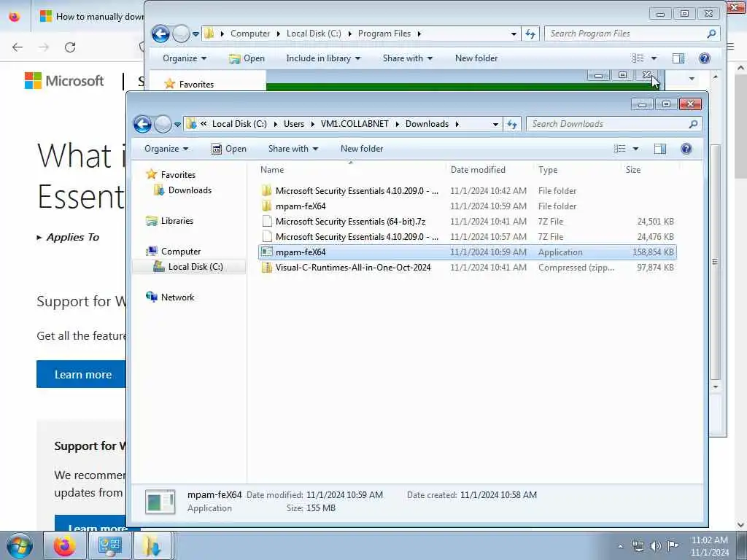Click Microsoft logo on web page
Screen dimensions: 747x560
coord(64,81)
